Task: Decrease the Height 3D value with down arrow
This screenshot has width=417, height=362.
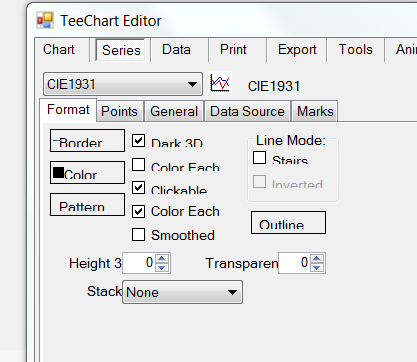Action: [162, 267]
